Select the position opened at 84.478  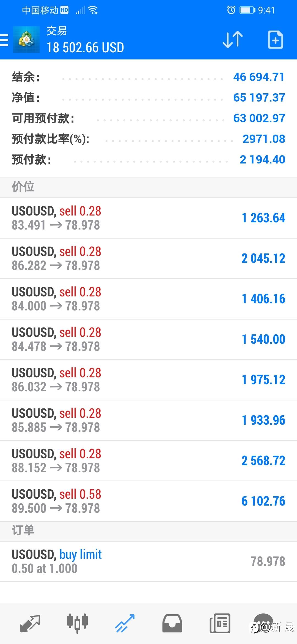(148, 339)
